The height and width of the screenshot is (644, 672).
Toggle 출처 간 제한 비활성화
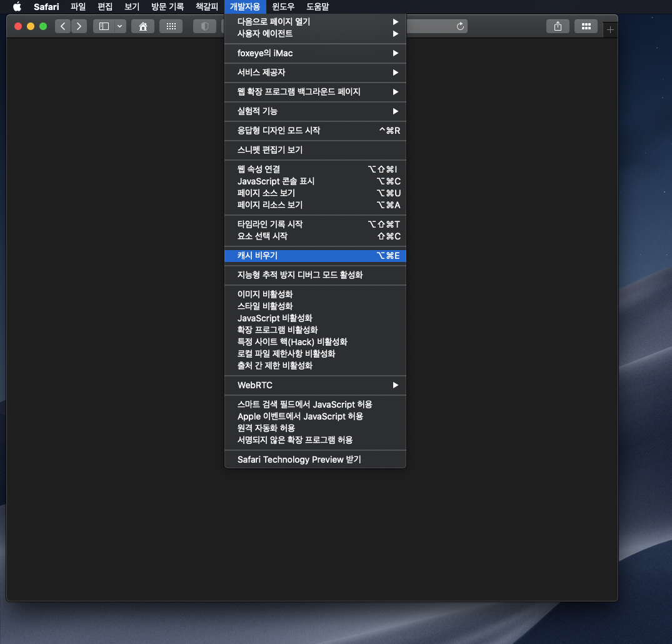[x=316, y=366]
